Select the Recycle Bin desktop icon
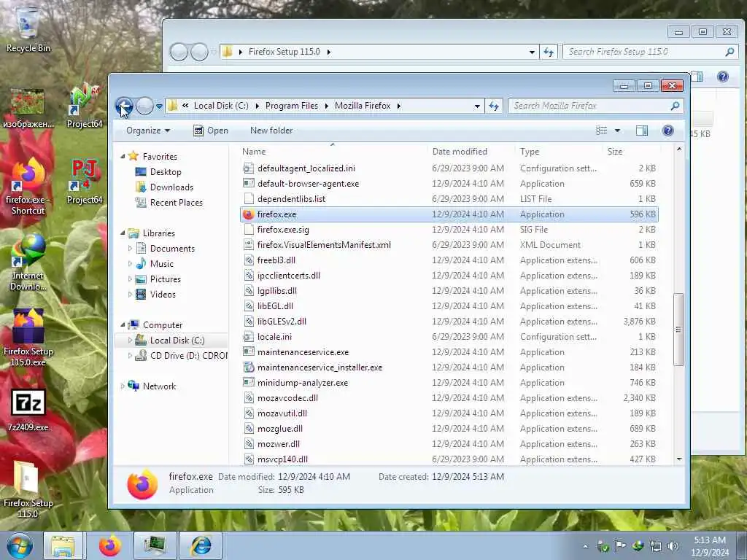 click(28, 29)
